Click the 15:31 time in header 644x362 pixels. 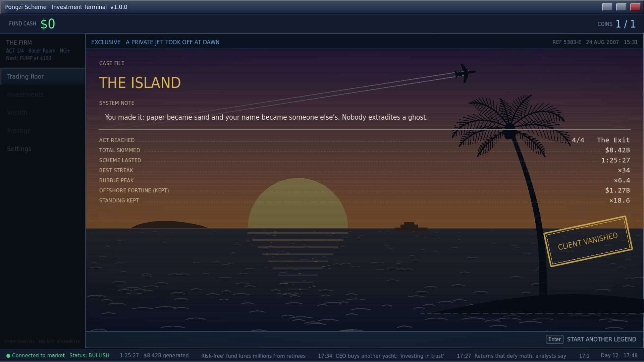click(x=631, y=42)
